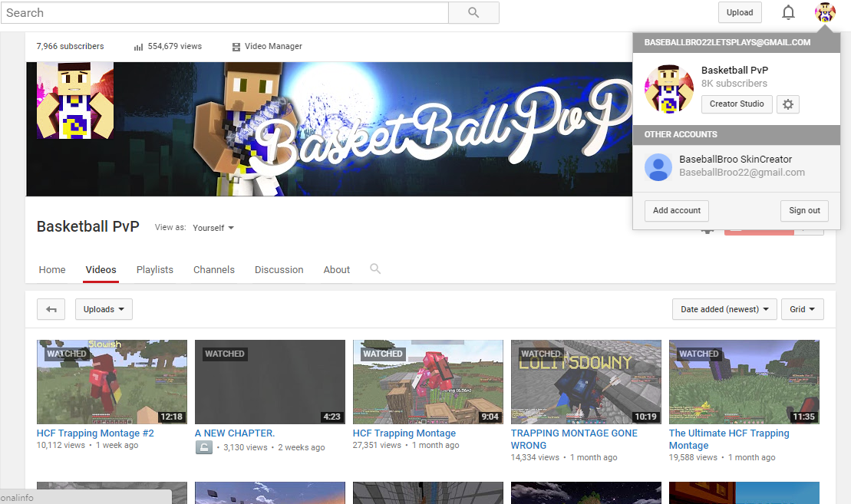Click the 8K subscribers text
The width and height of the screenshot is (851, 504).
(x=734, y=84)
